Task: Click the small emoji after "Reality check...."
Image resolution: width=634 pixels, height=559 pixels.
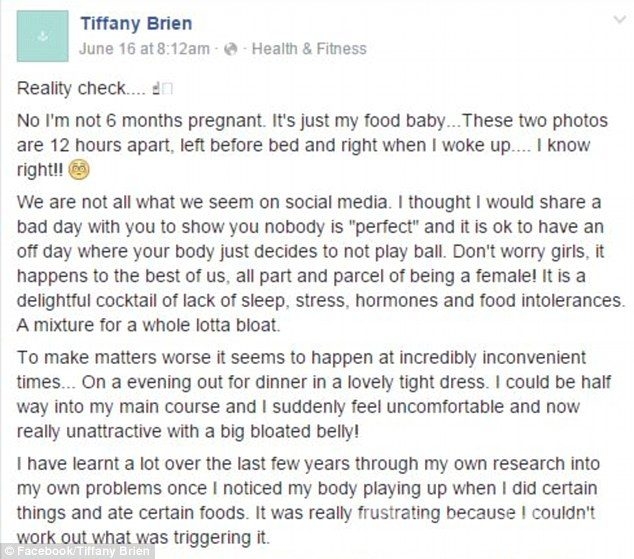Action: (x=162, y=89)
